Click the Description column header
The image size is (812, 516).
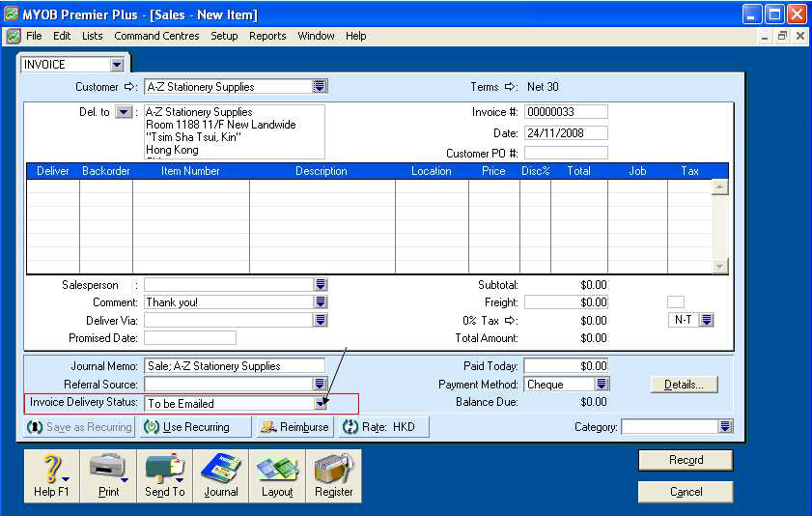(x=322, y=171)
